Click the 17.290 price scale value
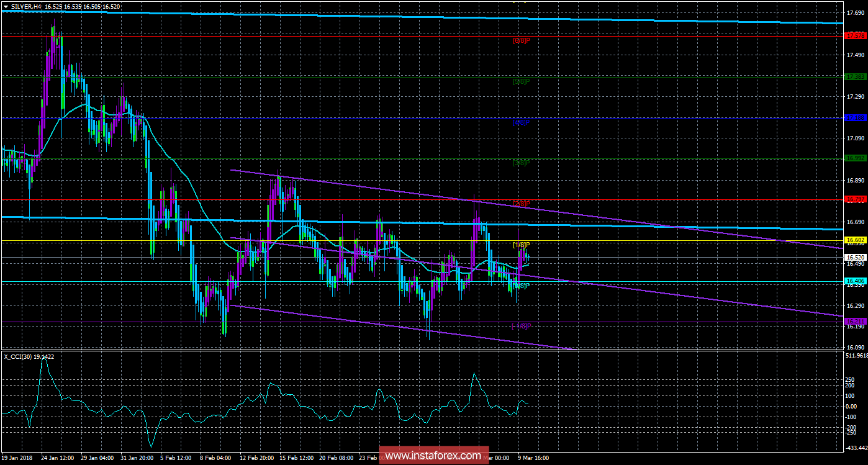 855,96
